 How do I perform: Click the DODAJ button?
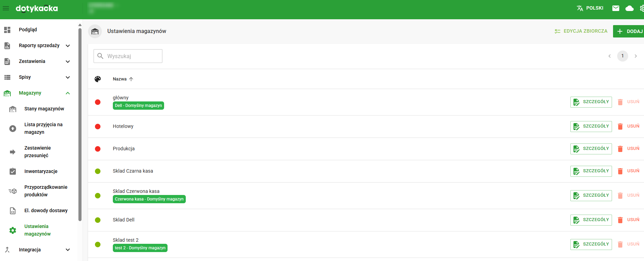[630, 31]
